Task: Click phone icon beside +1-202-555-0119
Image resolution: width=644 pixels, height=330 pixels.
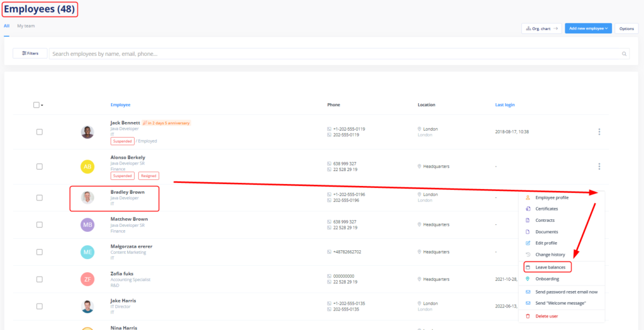Action: (x=329, y=129)
